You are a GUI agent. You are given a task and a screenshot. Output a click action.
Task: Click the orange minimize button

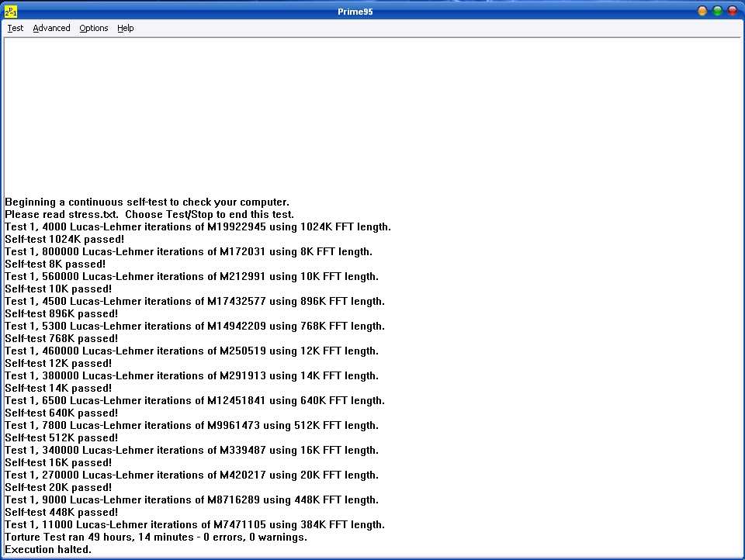[x=702, y=11]
